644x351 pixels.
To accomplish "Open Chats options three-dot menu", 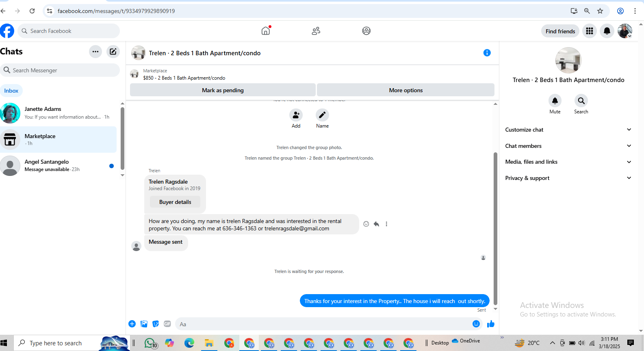I will [95, 52].
